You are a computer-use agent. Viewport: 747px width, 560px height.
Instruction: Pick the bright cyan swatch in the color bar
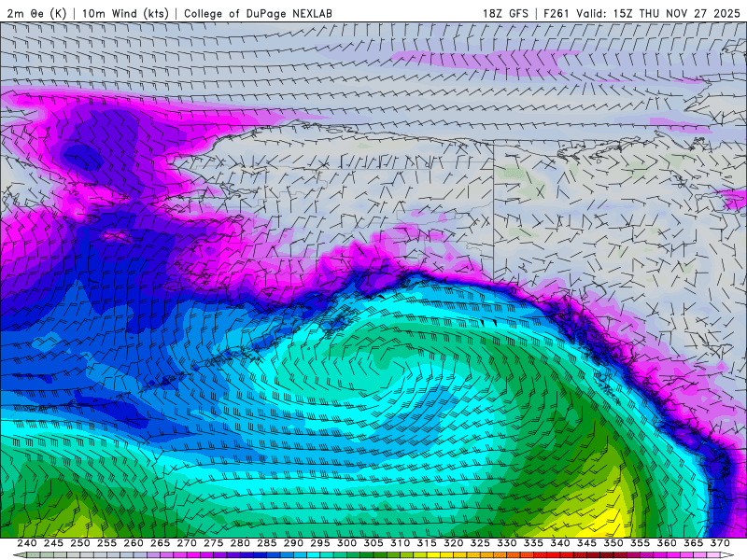tap(313, 555)
